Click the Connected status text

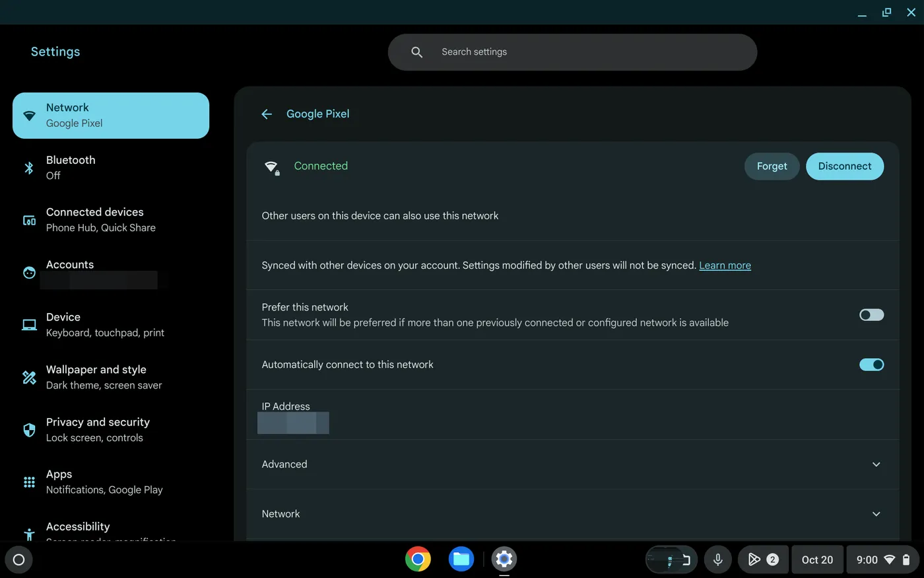321,166
